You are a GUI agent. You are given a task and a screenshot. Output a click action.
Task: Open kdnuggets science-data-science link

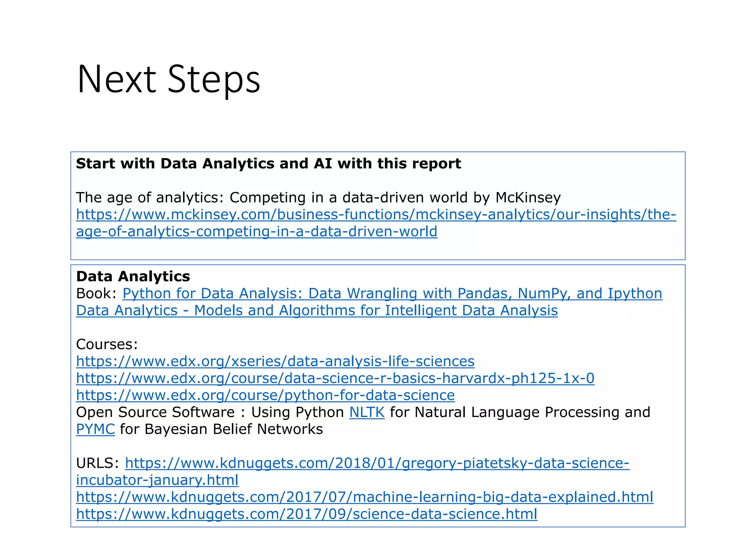[x=307, y=514]
